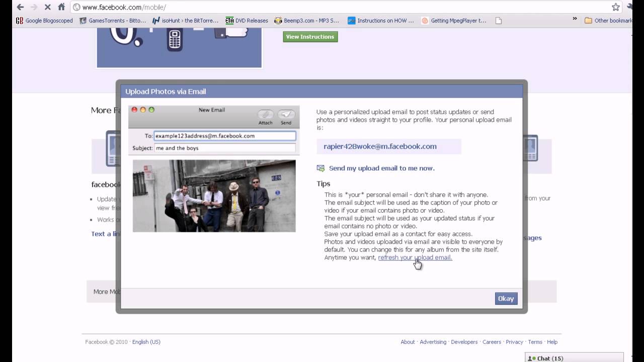Open the Privacy footer link
Viewport: 644px width, 362px height.
coord(514,342)
